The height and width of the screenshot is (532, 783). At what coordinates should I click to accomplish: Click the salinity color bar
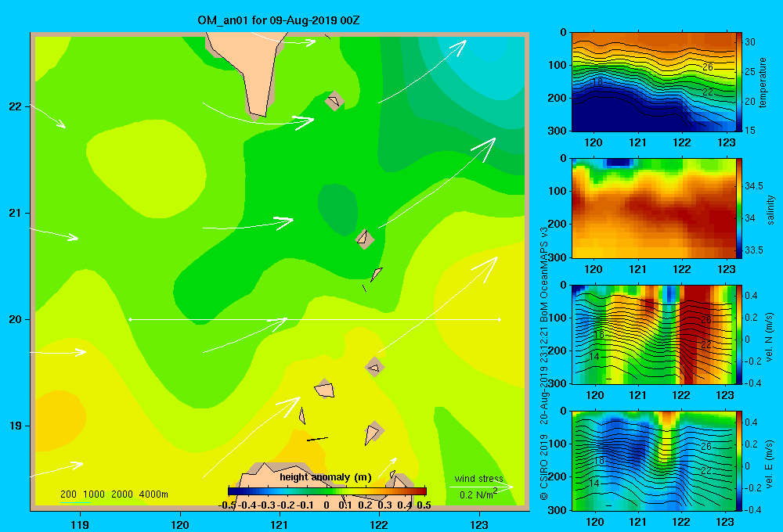coord(739,208)
